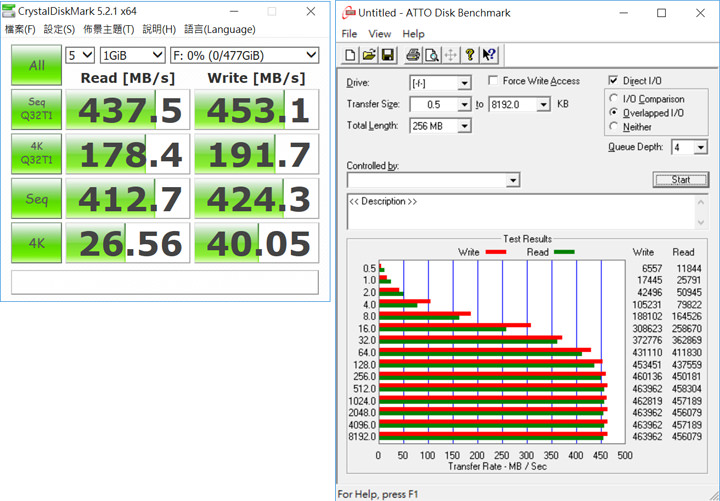Open the Total Length 256 MB dropdown
The height and width of the screenshot is (501, 720).
coord(464,126)
